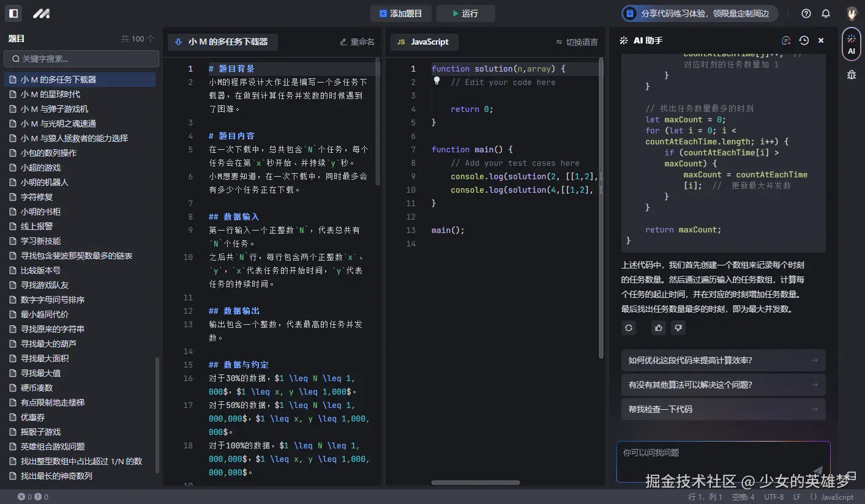
Task: Click 空格: 4 indentation in status bar
Action: point(743,497)
